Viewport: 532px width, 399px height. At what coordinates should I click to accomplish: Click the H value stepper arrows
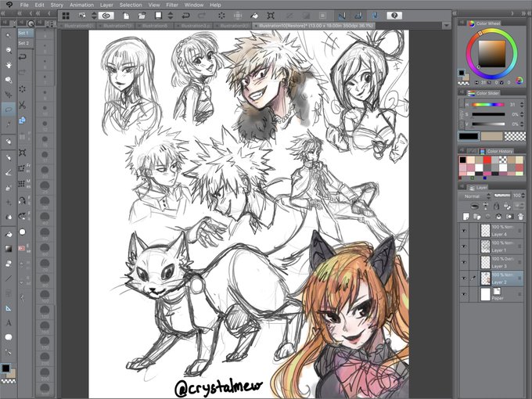coord(522,105)
